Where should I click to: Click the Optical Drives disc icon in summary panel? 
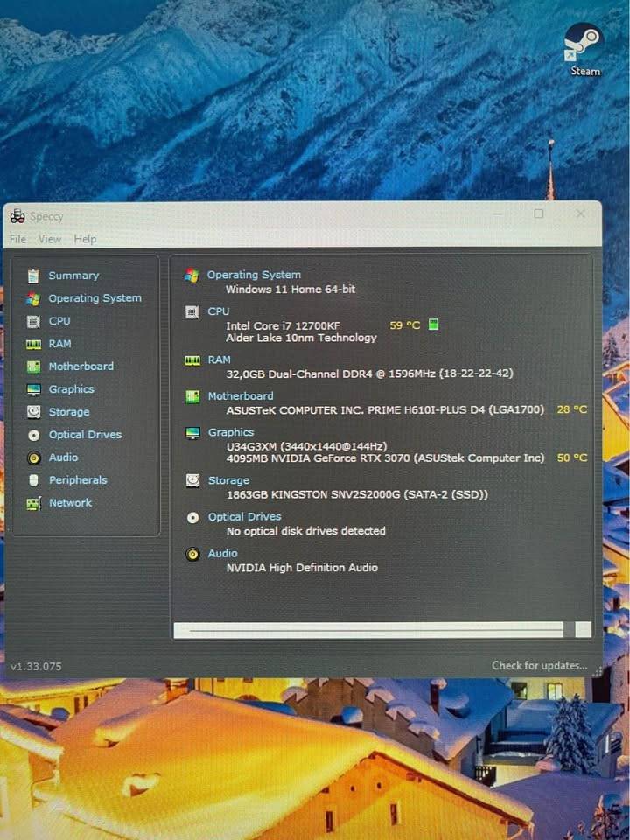192,517
